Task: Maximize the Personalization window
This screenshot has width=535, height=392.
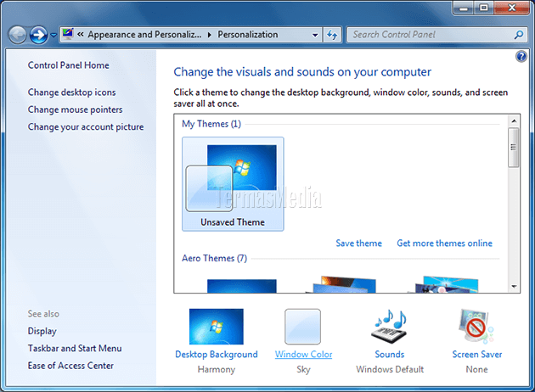Action: point(483,8)
